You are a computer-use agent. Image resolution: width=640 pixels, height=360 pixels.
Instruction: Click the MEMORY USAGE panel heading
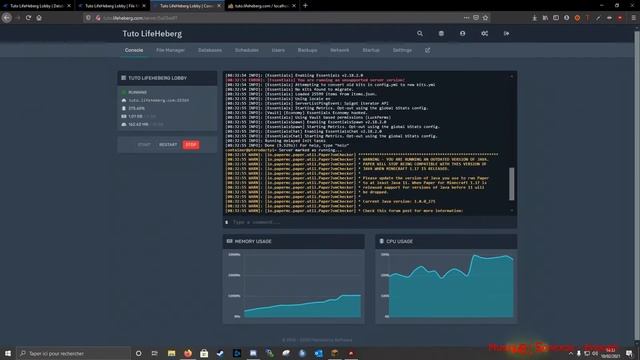coord(253,242)
